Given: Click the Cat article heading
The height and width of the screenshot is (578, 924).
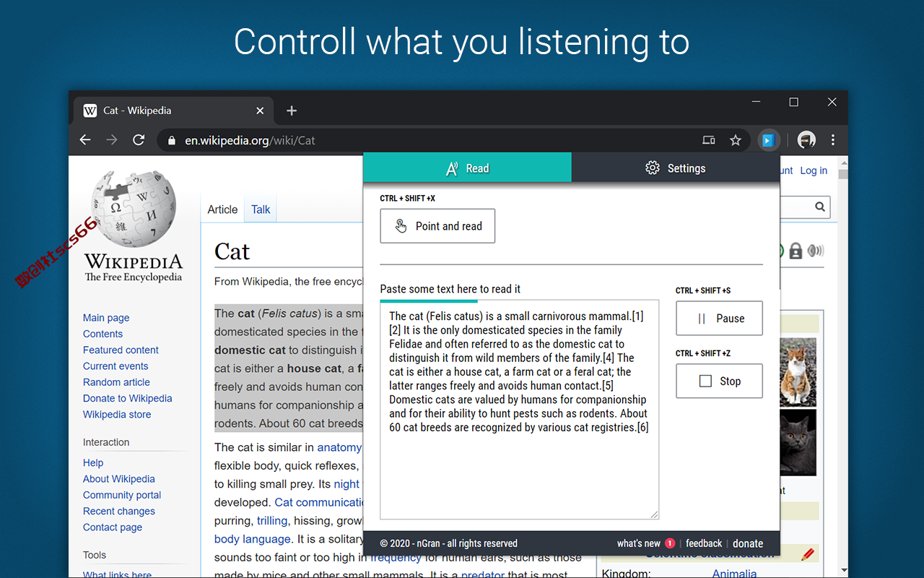Looking at the screenshot, I should point(232,251).
